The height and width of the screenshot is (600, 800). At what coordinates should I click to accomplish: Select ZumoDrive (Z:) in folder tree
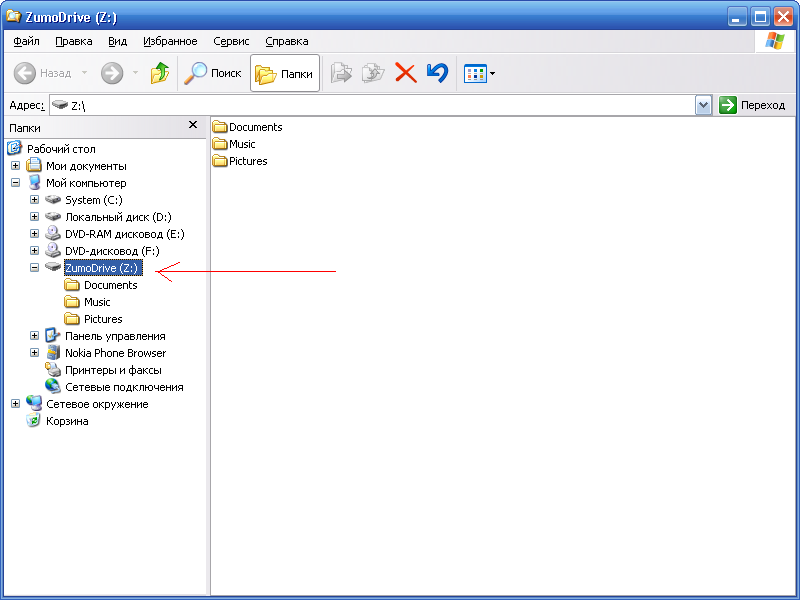click(102, 268)
